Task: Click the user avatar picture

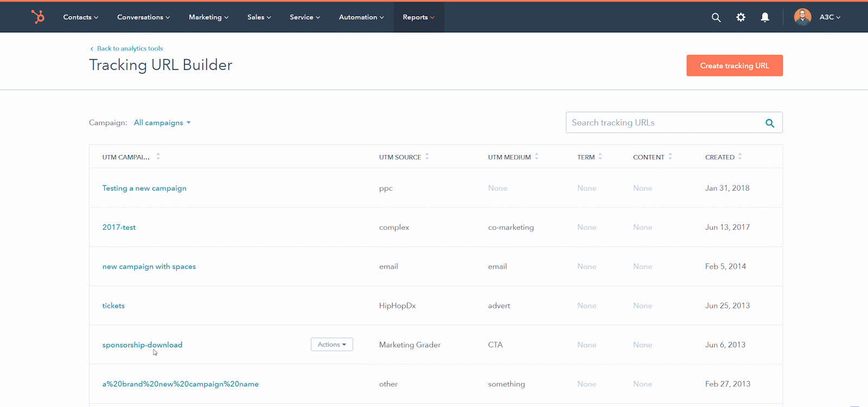Action: click(802, 17)
